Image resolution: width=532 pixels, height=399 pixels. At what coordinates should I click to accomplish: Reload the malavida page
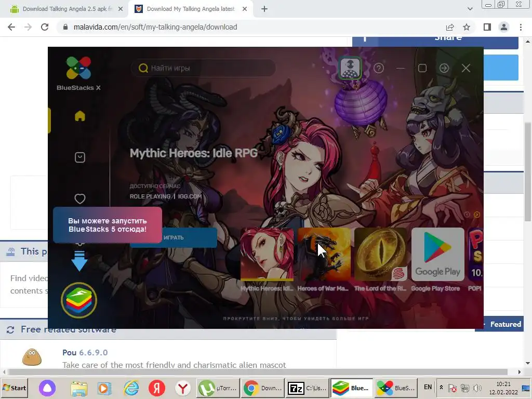(45, 27)
